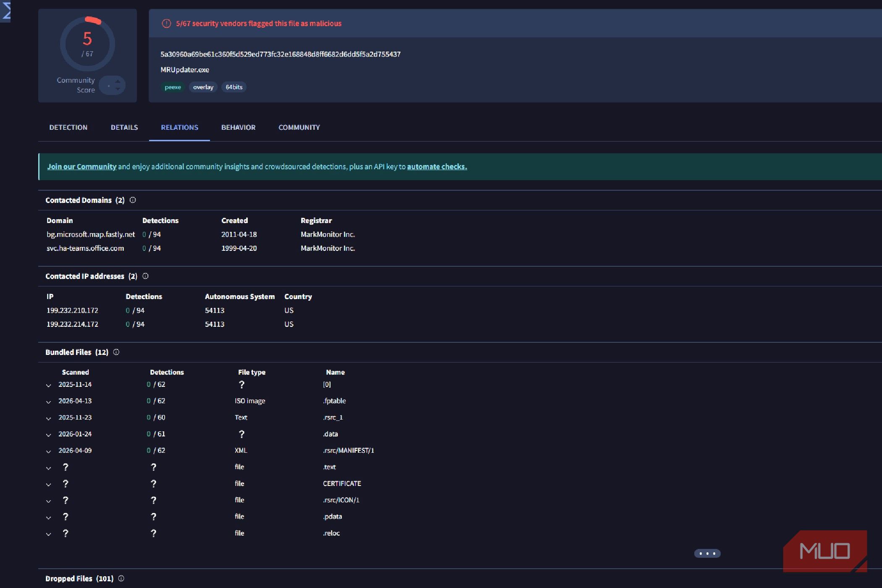Open IP address 199.232.210.172
Viewport: 882px width, 588px height.
click(72, 310)
